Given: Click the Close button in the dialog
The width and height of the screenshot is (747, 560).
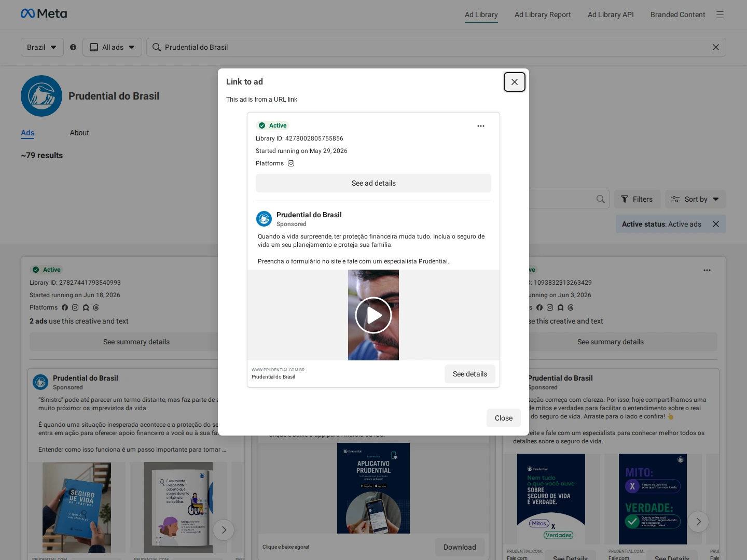Looking at the screenshot, I should tap(504, 418).
